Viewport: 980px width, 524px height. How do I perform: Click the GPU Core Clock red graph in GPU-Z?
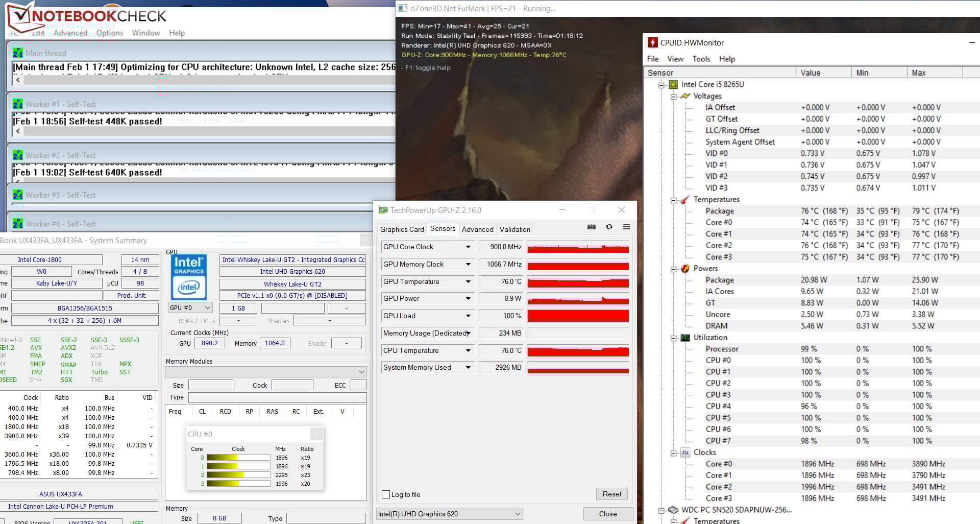click(578, 247)
